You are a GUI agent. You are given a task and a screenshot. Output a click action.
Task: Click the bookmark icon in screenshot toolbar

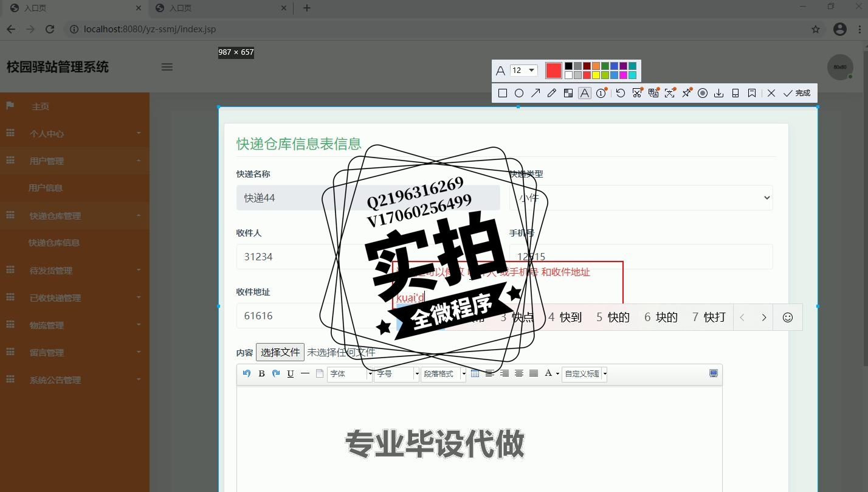tap(752, 93)
